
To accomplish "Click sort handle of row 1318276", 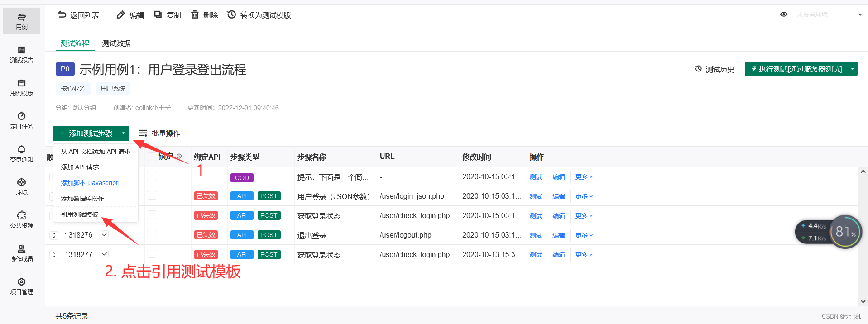I will (x=54, y=235).
